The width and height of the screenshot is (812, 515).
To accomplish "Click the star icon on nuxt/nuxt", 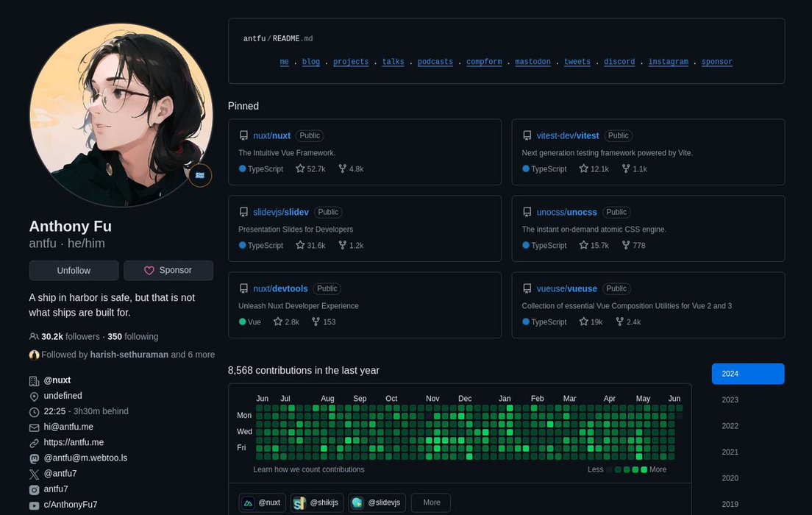I will click(300, 169).
